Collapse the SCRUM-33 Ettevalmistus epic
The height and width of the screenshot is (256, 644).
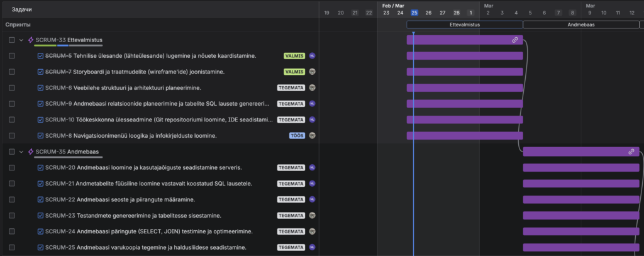tap(21, 40)
